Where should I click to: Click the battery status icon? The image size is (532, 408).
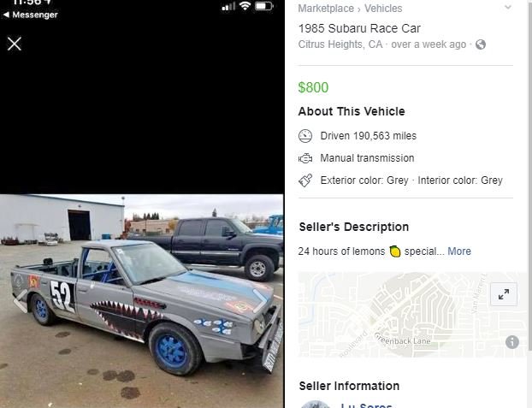click(x=264, y=6)
